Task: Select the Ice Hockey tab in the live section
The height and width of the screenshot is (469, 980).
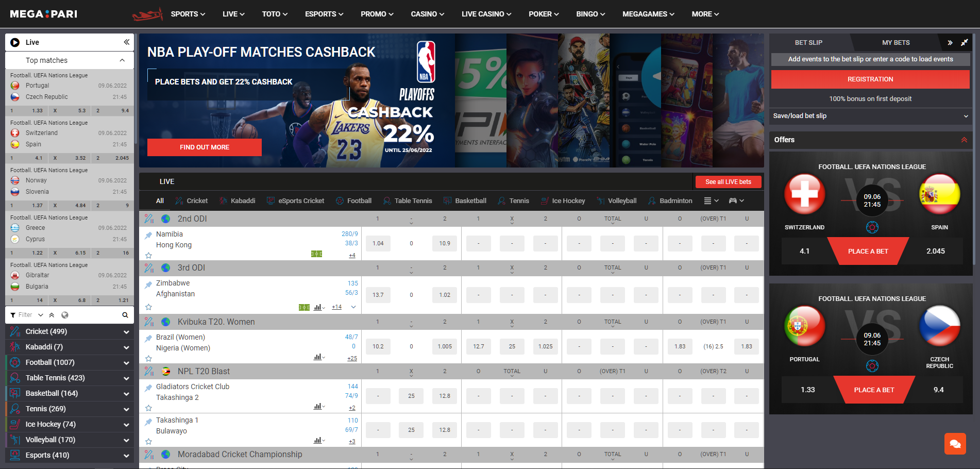Action: click(x=563, y=200)
